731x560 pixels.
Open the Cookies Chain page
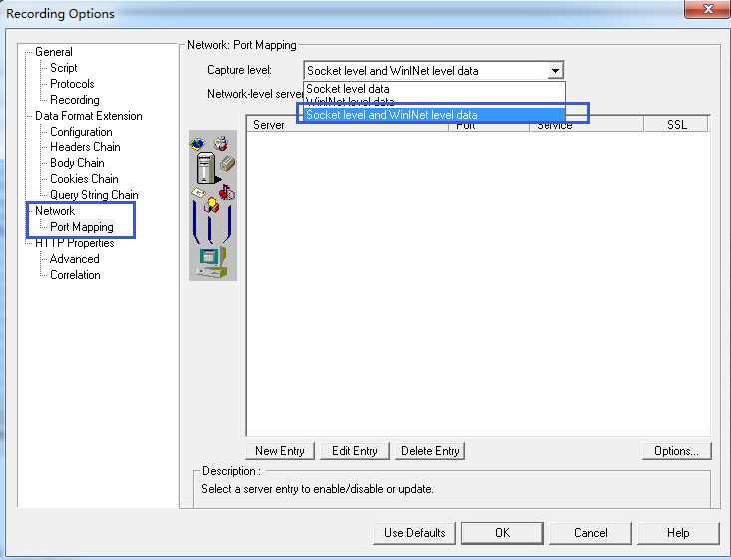84,179
